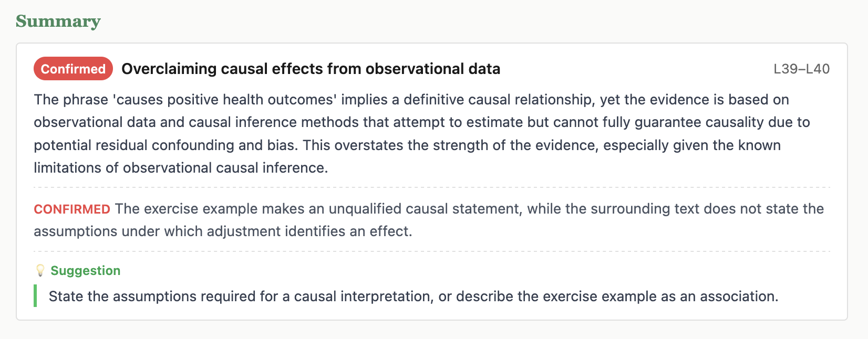Click the suggestion text starting 'State the assumptions'
The image size is (868, 339).
(414, 296)
